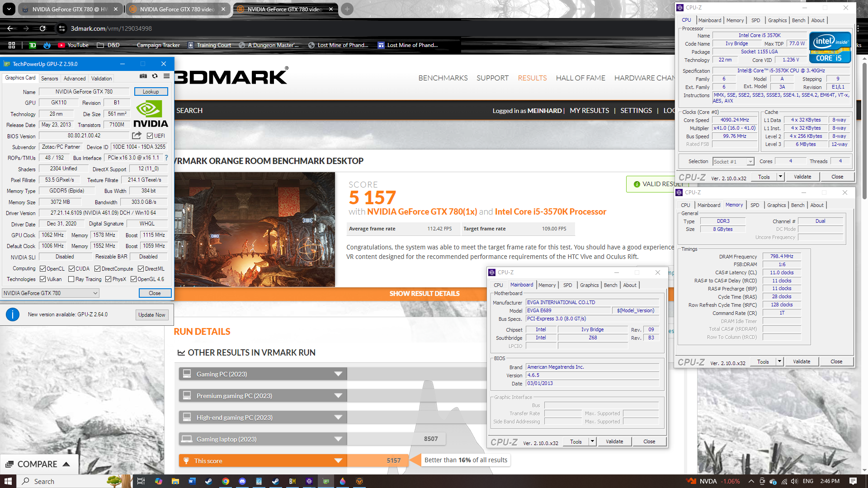Image resolution: width=868 pixels, height=488 pixels.
Task: Open the Socket #1 selection dropdown in CPU-Z
Action: coord(733,162)
